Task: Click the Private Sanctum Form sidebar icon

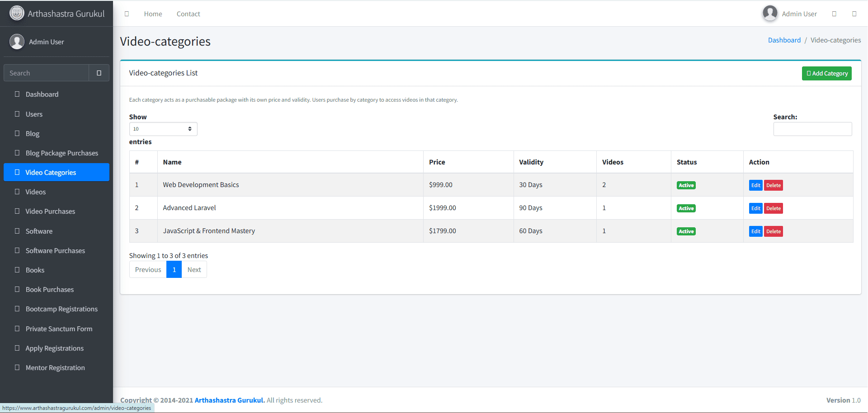Action: [x=17, y=329]
